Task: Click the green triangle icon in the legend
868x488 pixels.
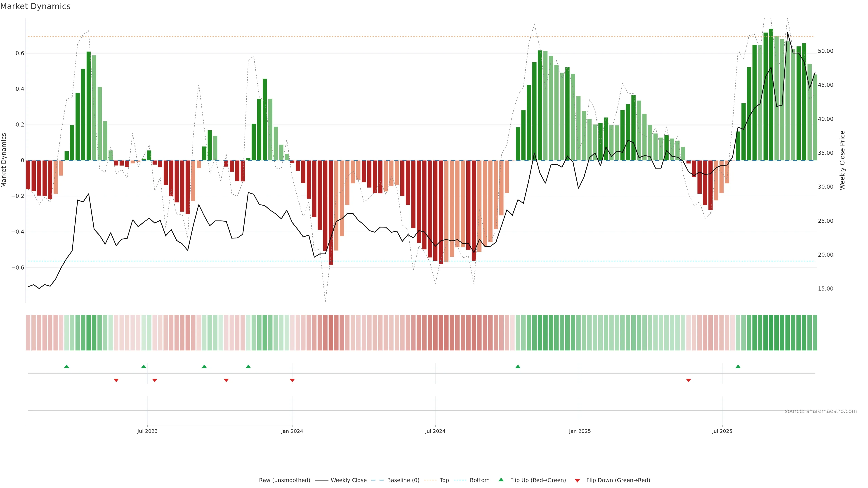Action: (x=501, y=480)
